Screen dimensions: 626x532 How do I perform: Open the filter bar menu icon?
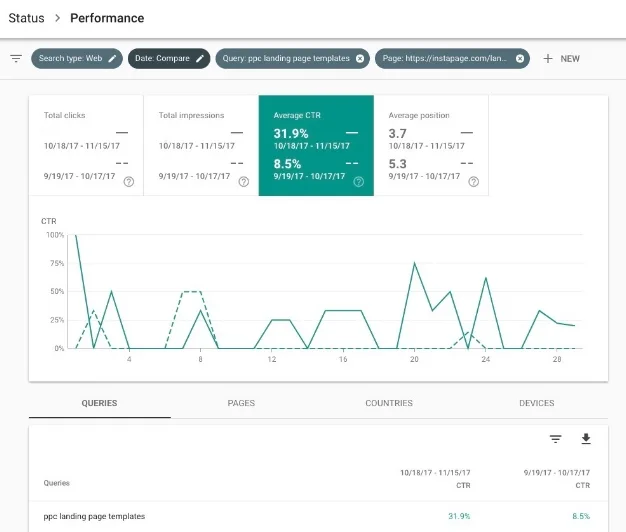16,59
